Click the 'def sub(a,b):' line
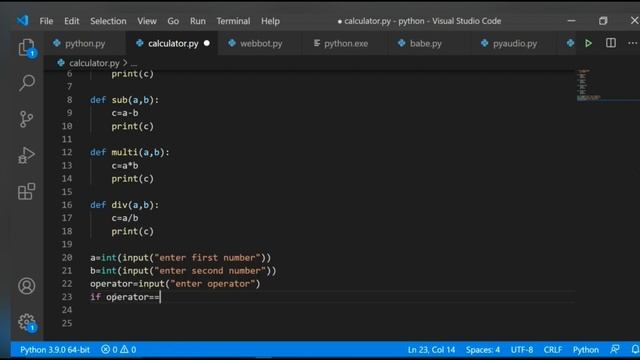 [x=124, y=100]
